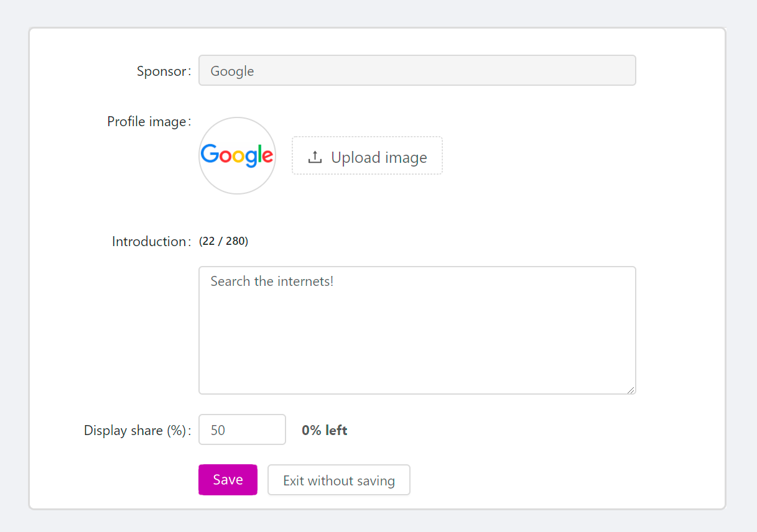Image resolution: width=757 pixels, height=532 pixels.
Task: Click the Display share percentage field
Action: click(x=242, y=429)
